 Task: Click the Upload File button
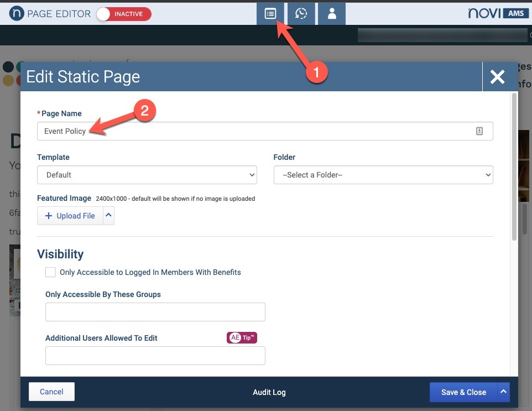pos(70,216)
